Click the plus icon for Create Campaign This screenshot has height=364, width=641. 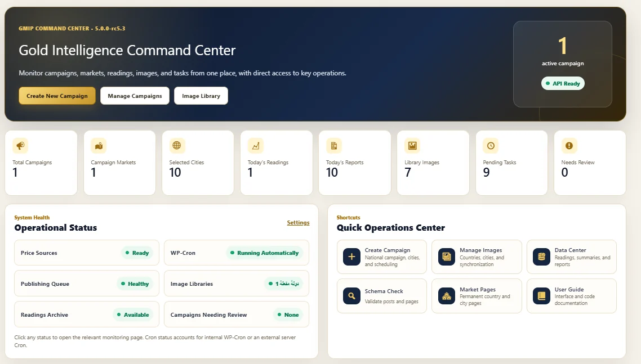pyautogui.click(x=351, y=257)
